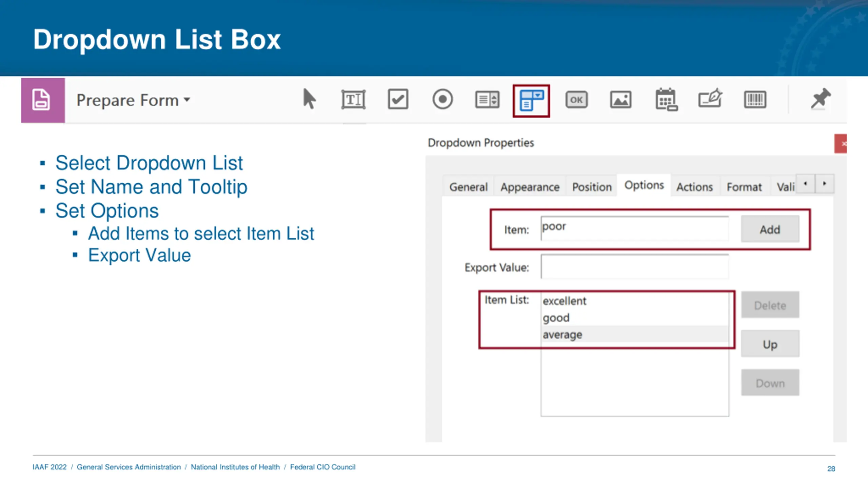The width and height of the screenshot is (868, 488).
Task: Open the Actions tab
Action: pyautogui.click(x=695, y=187)
